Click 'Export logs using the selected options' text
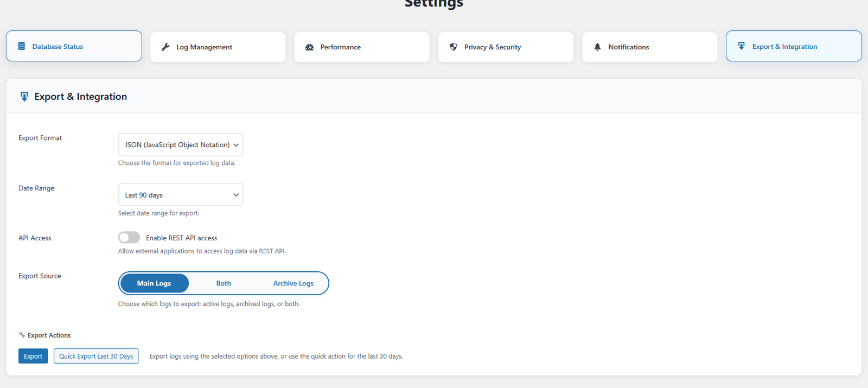Image resolution: width=868 pixels, height=388 pixels. click(x=276, y=357)
